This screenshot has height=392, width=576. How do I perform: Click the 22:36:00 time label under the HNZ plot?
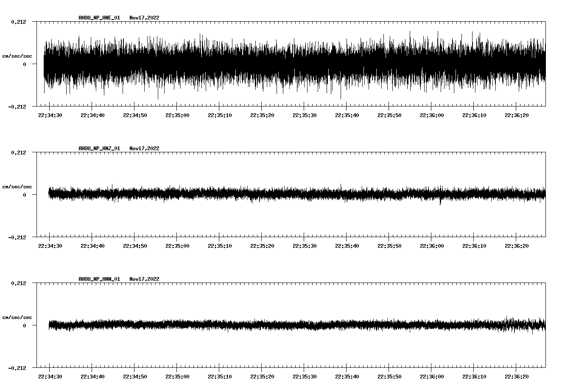432,246
